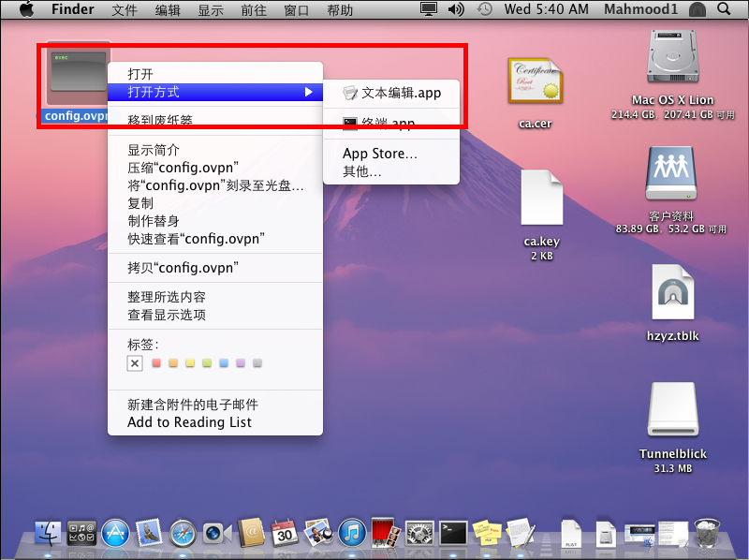The image size is (749, 560).
Task: Apply the purple label color
Action: (x=241, y=363)
